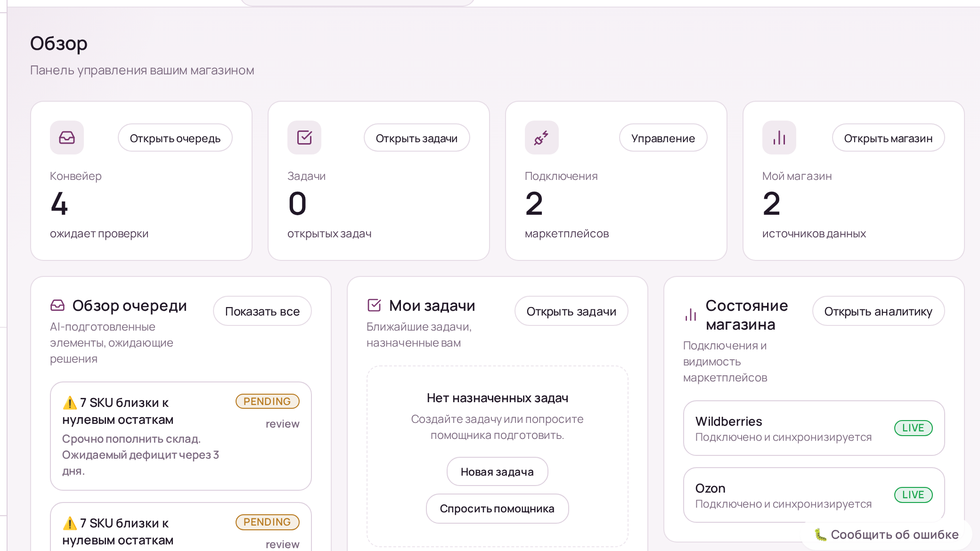Click the Конвейер inbox icon
980x551 pixels.
coord(67,138)
